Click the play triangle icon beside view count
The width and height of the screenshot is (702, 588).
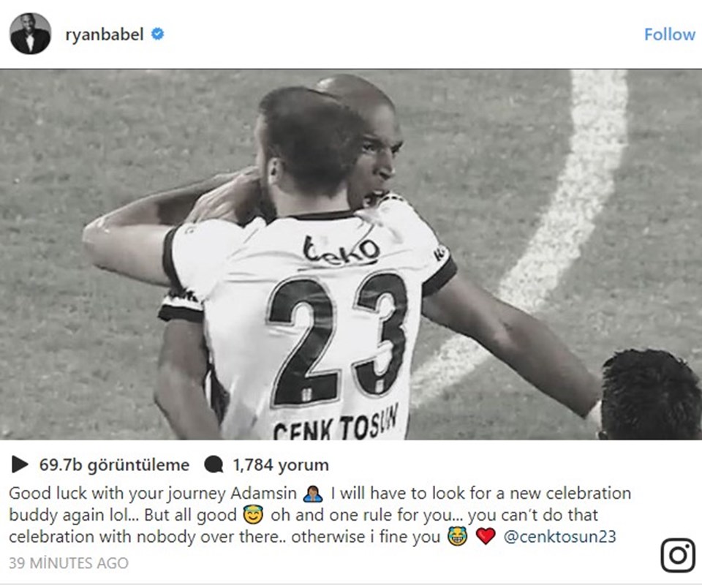coord(20,464)
